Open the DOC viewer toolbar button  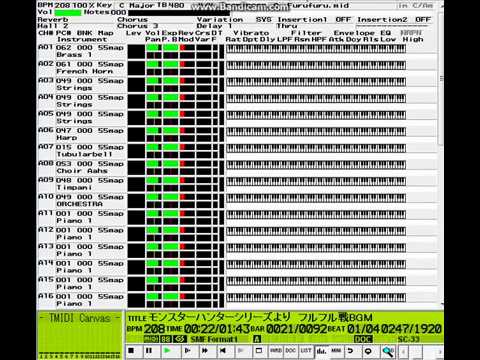[x=291, y=351]
